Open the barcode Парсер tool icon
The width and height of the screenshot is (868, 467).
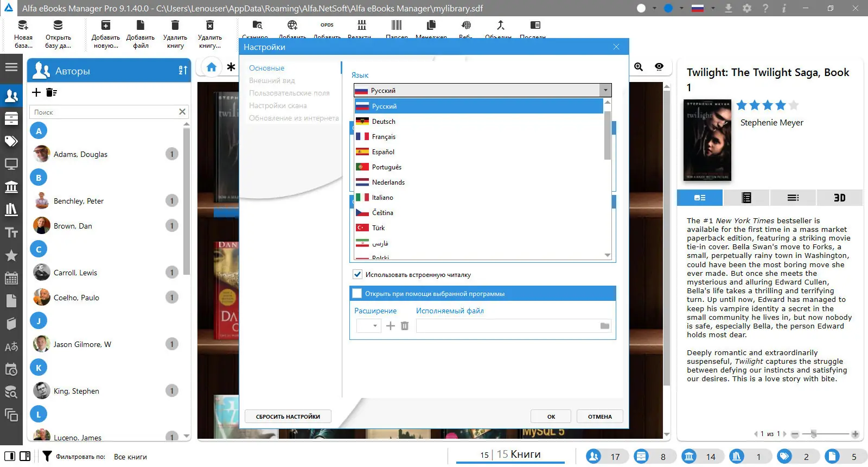(397, 25)
